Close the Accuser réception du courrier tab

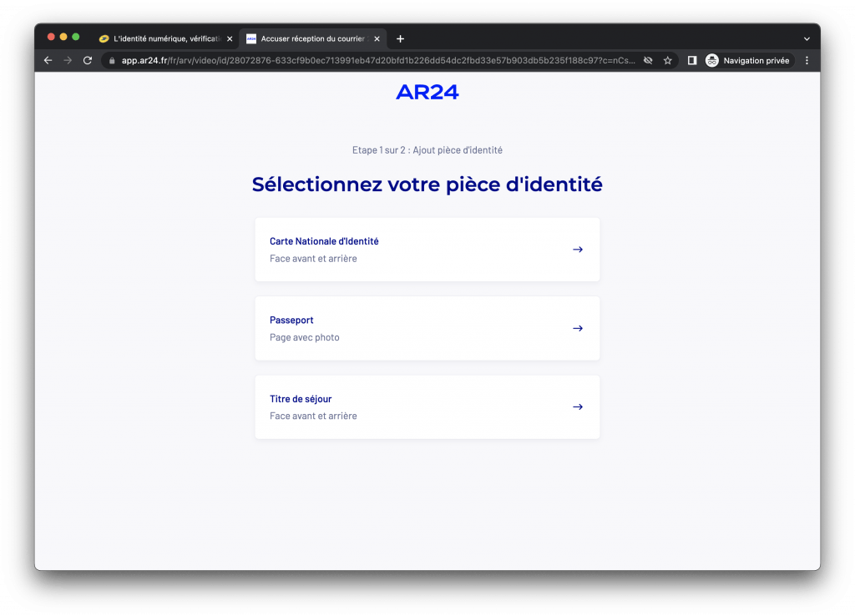[x=377, y=38]
